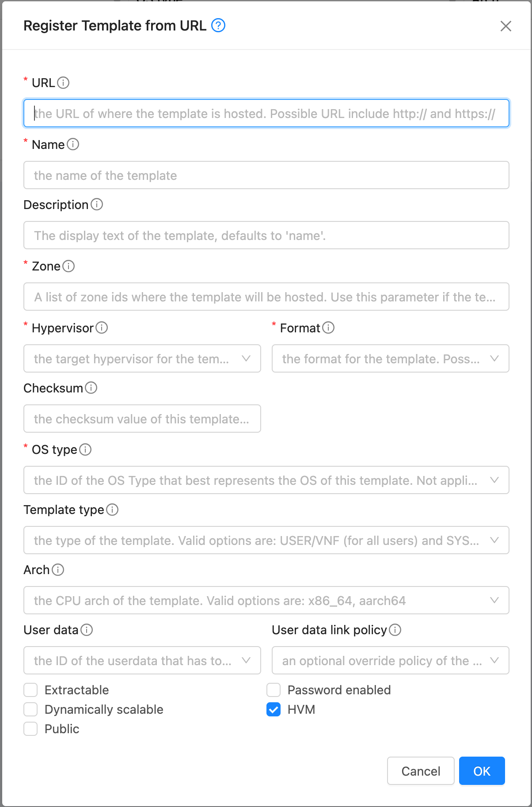Uncheck the HVM checkbox
532x807 pixels.
(x=273, y=710)
